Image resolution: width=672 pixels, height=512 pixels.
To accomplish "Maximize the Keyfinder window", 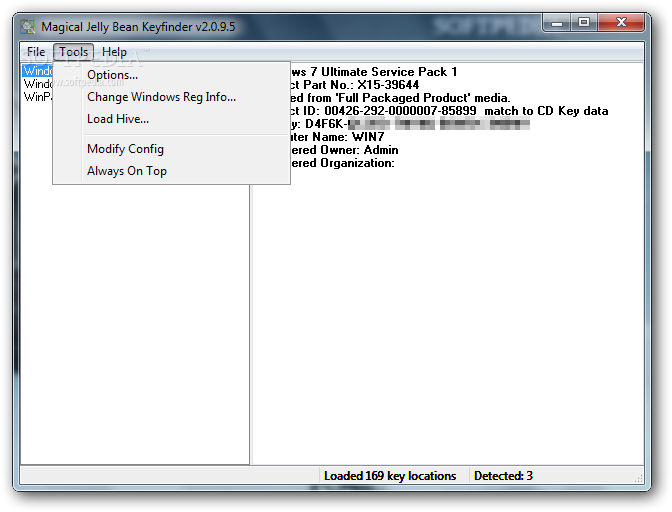I will tap(584, 23).
